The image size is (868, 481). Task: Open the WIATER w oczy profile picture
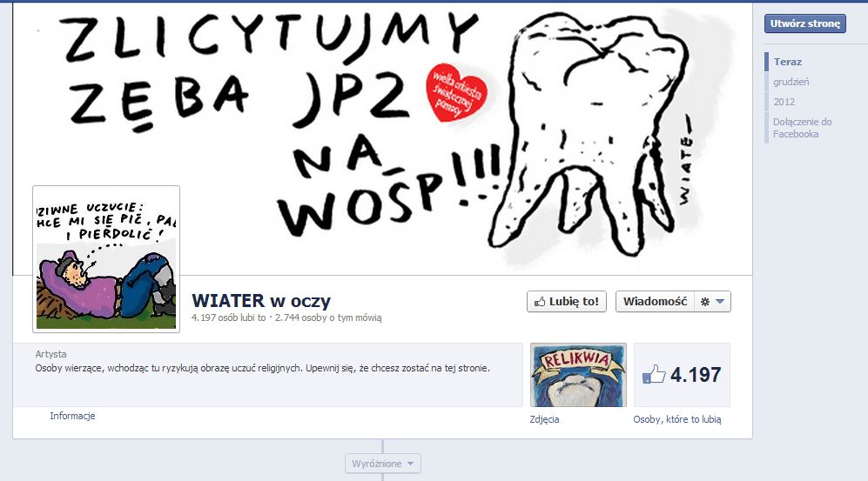click(106, 258)
